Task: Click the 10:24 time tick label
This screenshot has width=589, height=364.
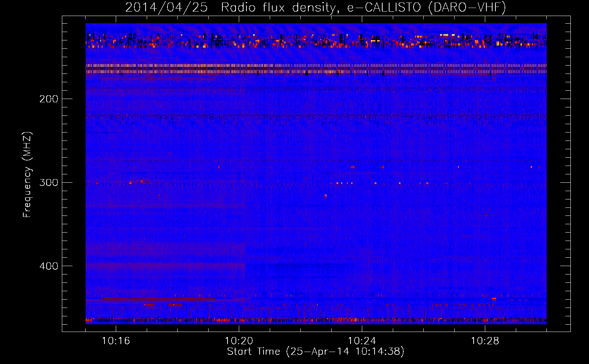Action: click(362, 341)
